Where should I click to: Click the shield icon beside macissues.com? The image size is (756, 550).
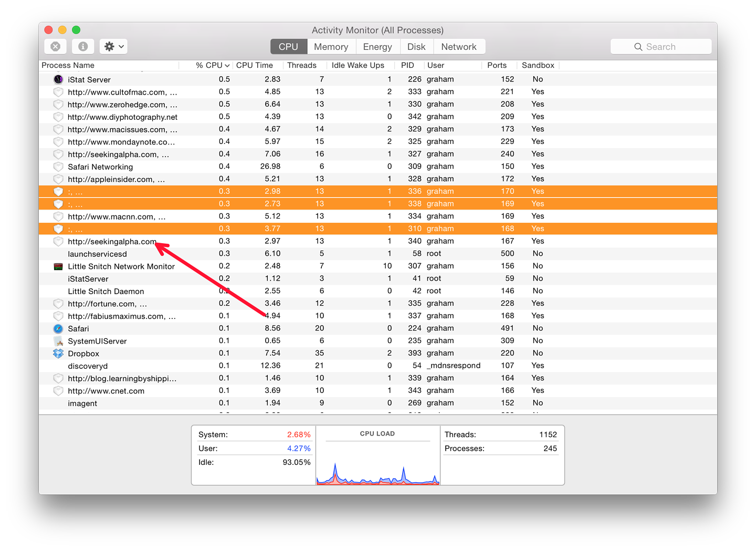pos(58,129)
